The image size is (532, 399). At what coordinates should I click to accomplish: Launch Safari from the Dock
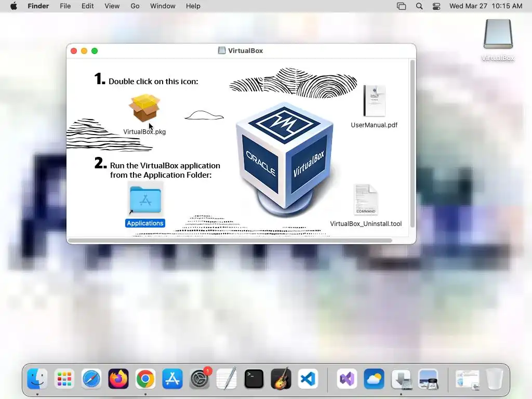91,379
